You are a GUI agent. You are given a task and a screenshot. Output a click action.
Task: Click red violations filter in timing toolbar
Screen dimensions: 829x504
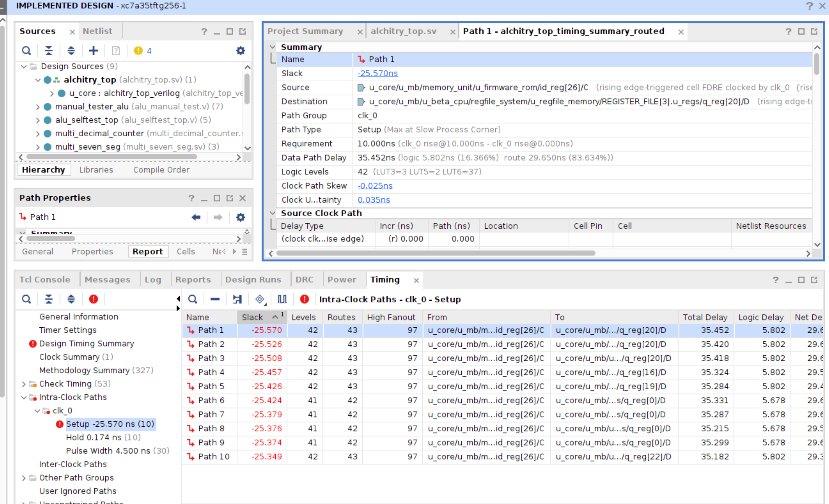pos(304,299)
